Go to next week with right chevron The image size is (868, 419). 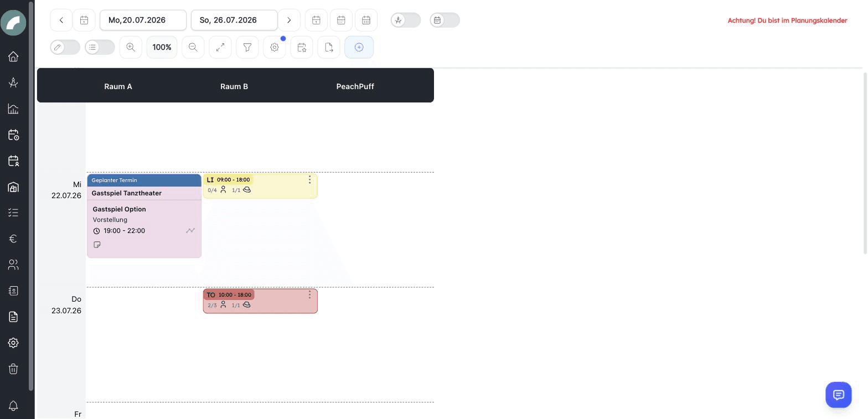[x=289, y=20]
